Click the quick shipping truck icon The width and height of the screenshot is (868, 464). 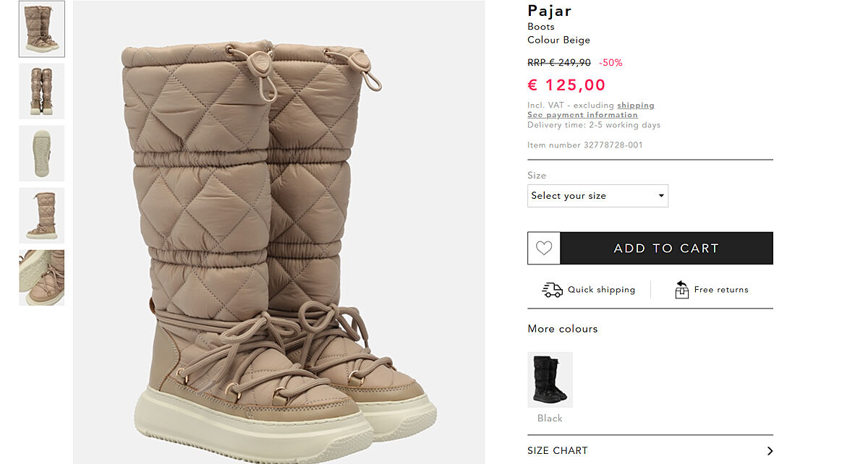pos(552,290)
